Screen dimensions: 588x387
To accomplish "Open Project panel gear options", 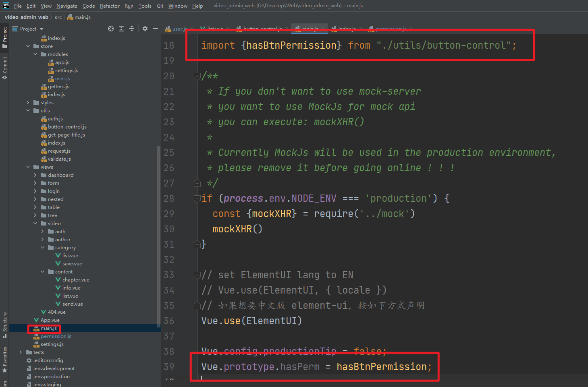I will point(145,29).
